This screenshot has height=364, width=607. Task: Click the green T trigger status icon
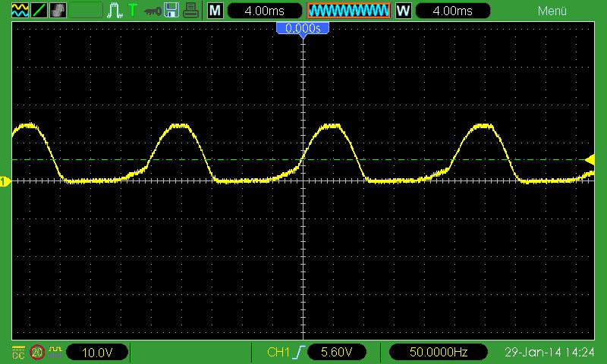click(133, 10)
